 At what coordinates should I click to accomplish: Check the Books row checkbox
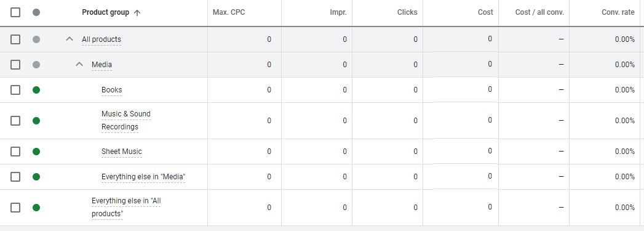pyautogui.click(x=15, y=89)
